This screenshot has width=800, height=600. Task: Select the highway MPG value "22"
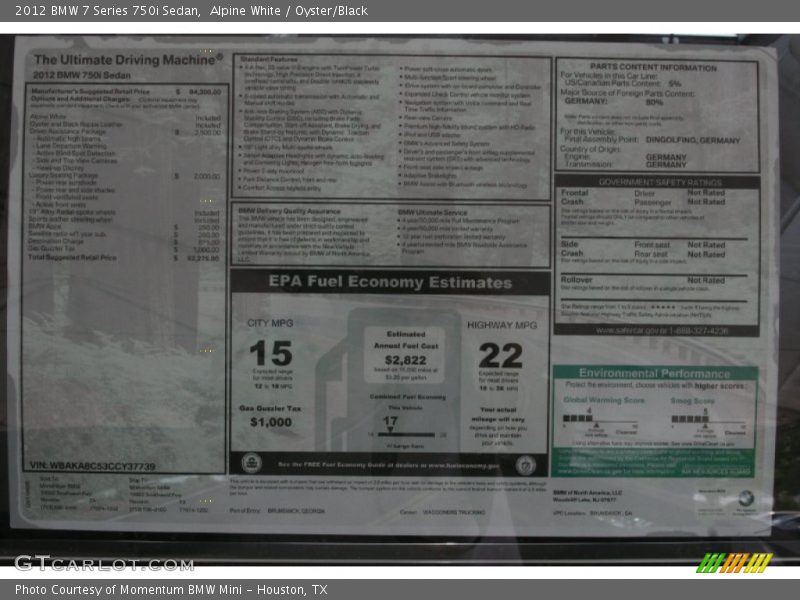501,355
